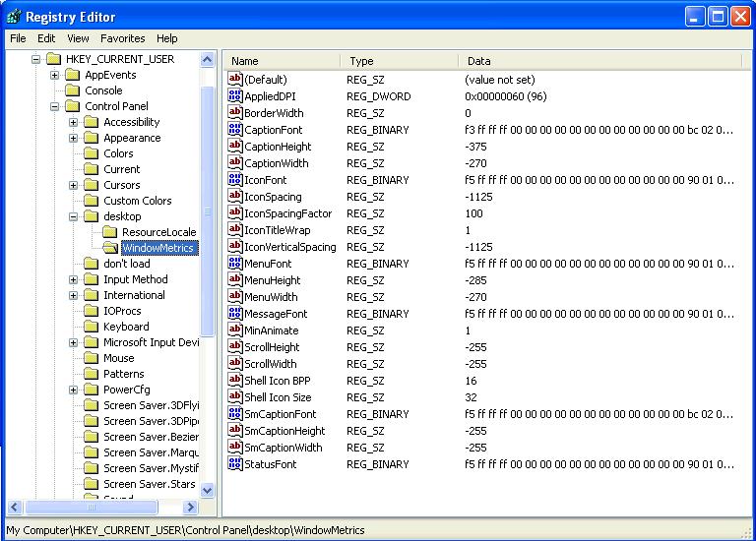Click the tree horizontal scroll left arrow
This screenshot has height=541, width=756.
pos(15,507)
